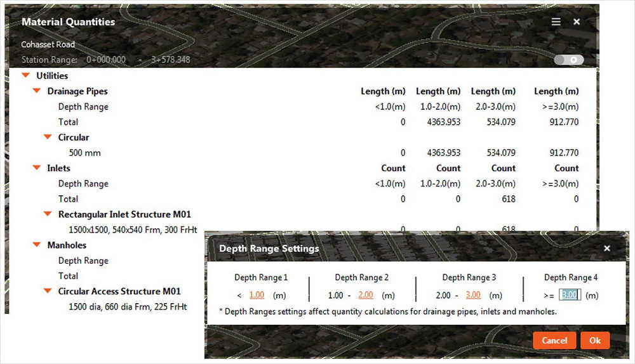Close the Material Quantities panel
This screenshot has width=635, height=364.
pyautogui.click(x=577, y=22)
